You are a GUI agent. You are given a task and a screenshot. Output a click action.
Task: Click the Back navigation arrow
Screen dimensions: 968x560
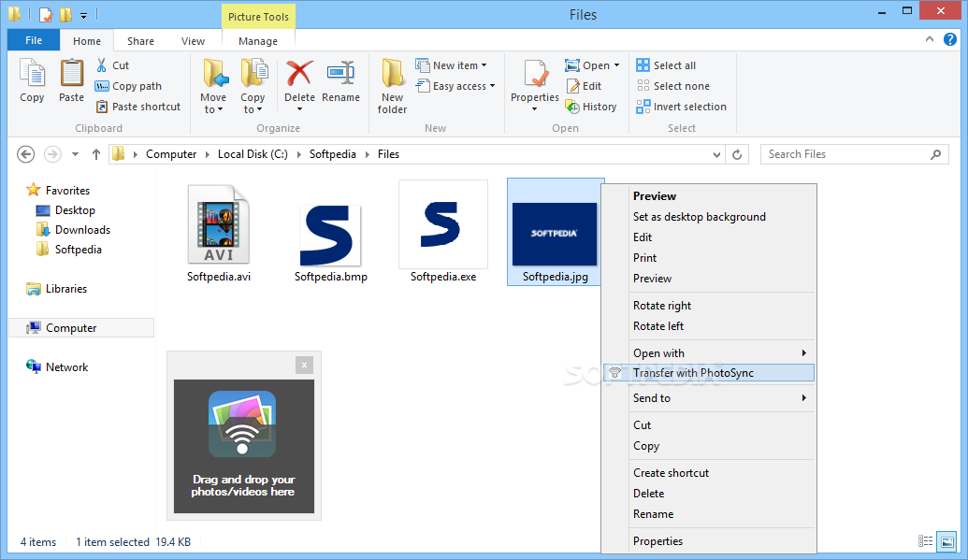coord(26,153)
